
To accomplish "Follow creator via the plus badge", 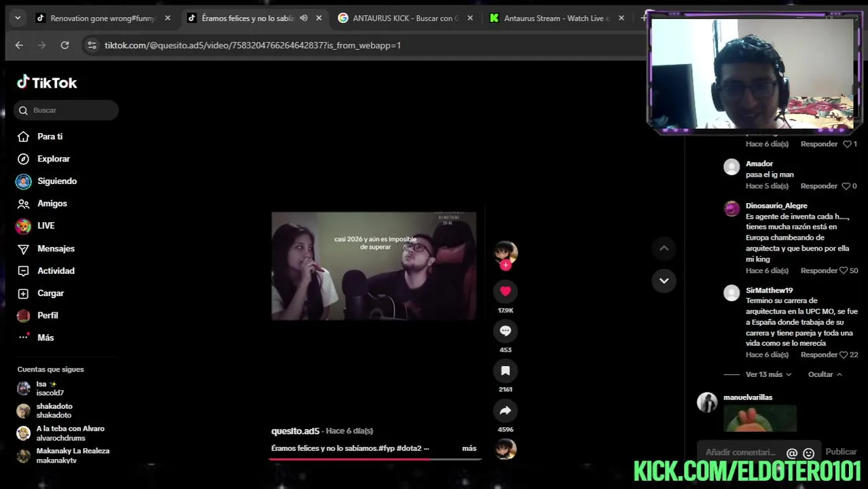I will [x=505, y=266].
